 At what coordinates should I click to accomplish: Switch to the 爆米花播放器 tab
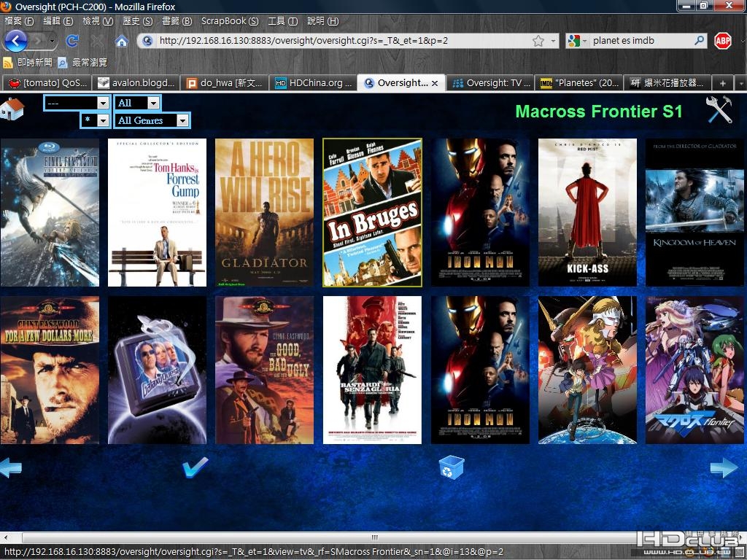[x=667, y=83]
